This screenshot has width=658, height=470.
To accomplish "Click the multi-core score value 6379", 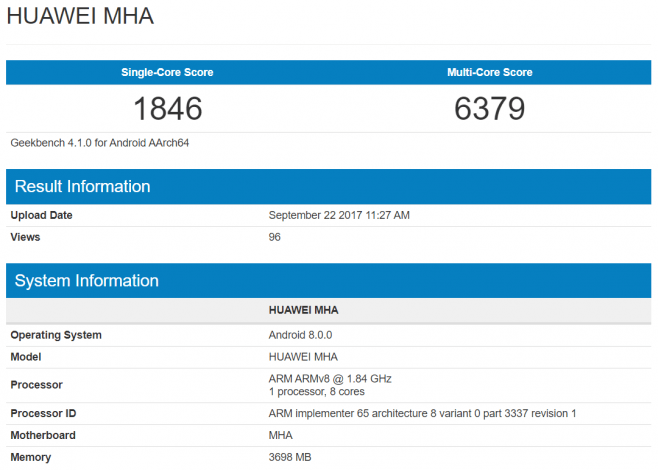I will (x=489, y=108).
